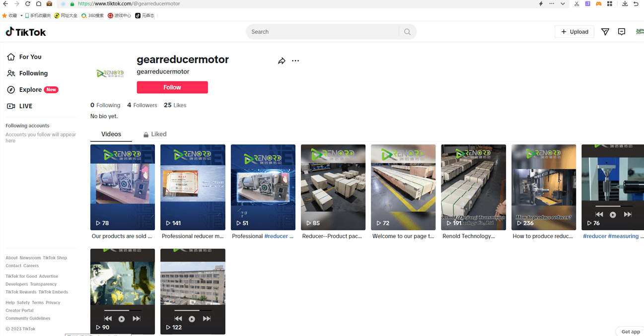Image resolution: width=644 pixels, height=336 pixels.
Task: Click the star favorites bookmark icon
Action: (x=4, y=15)
